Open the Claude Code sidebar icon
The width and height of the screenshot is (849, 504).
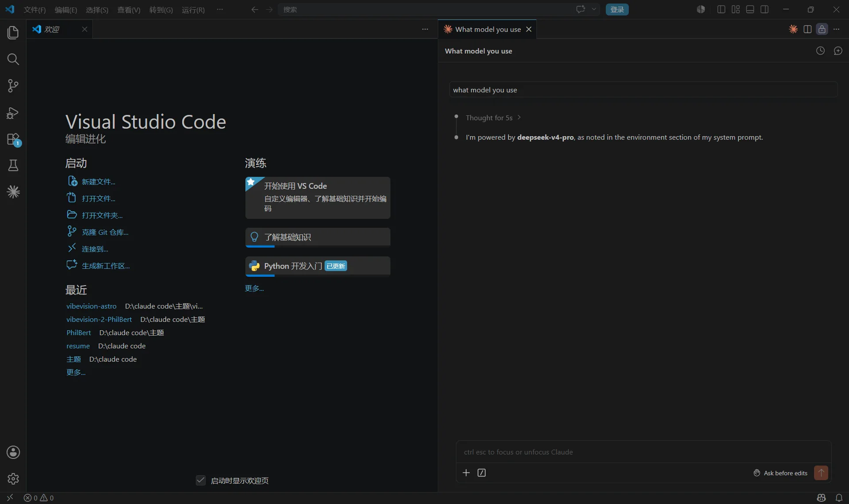[x=13, y=192]
